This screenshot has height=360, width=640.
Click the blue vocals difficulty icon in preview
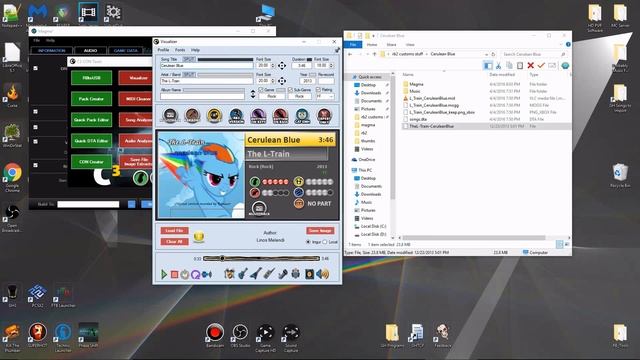point(299,192)
